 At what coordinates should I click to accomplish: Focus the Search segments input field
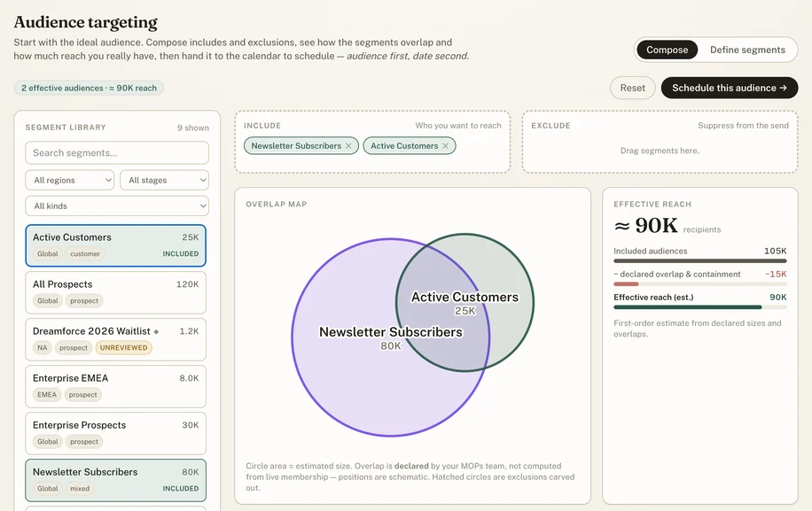(x=117, y=153)
